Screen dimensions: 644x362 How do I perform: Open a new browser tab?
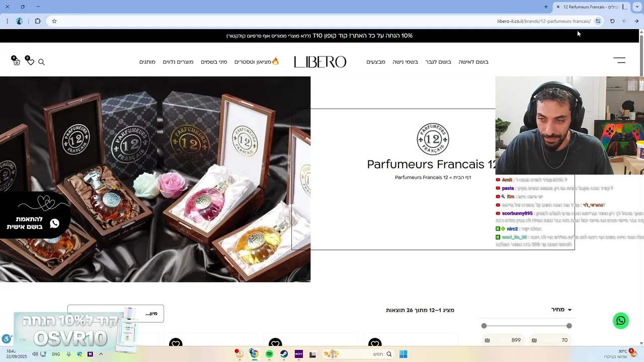tap(546, 7)
